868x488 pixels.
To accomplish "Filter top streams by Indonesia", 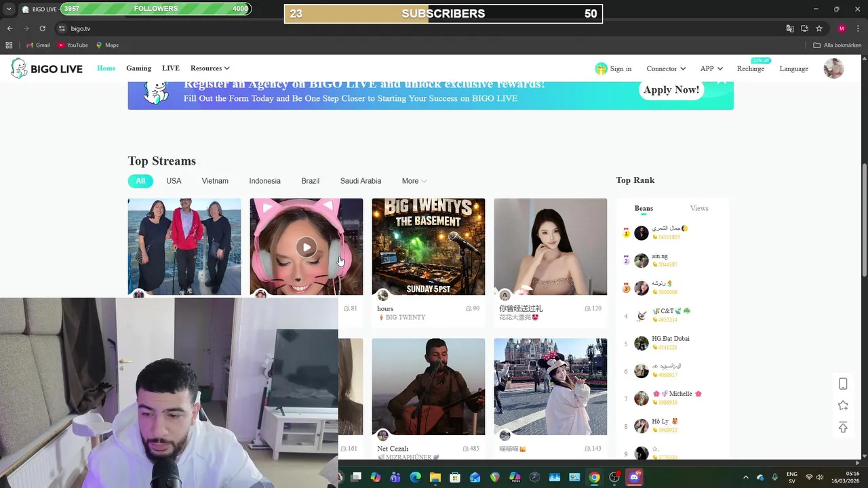I will (264, 181).
